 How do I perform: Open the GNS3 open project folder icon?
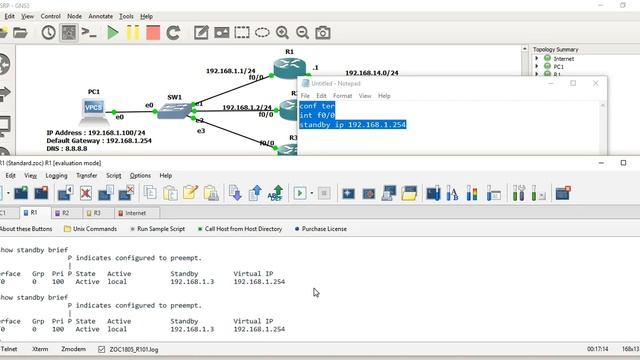point(20,32)
